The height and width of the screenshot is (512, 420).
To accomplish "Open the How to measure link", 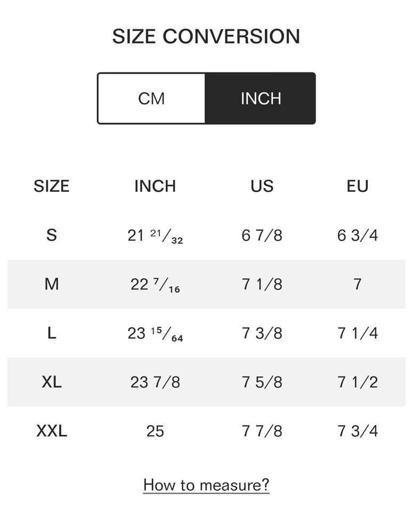I will [x=206, y=485].
